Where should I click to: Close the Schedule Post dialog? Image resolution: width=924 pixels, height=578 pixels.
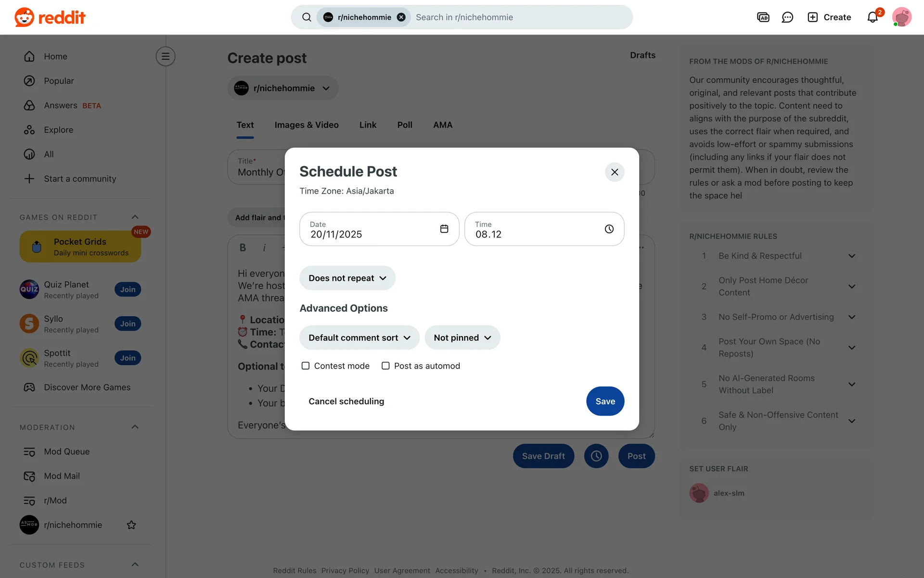(614, 172)
